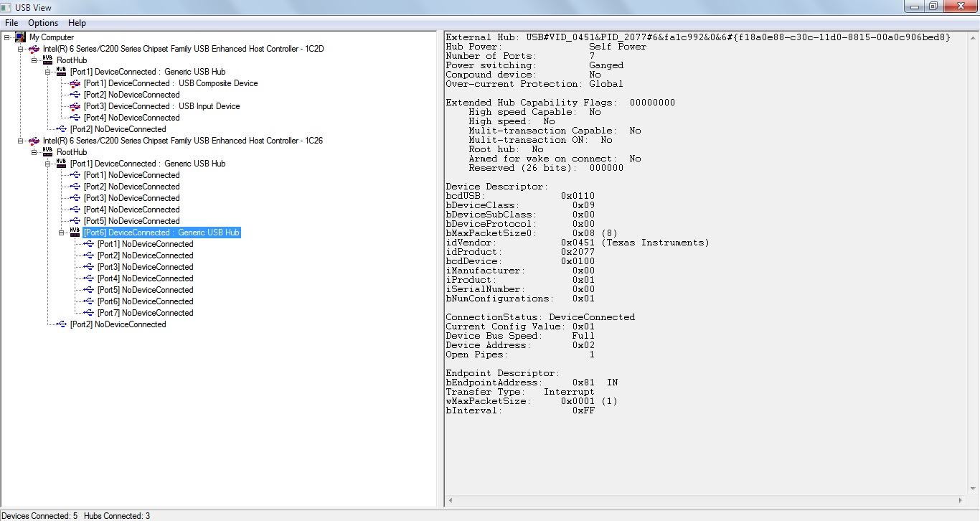This screenshot has height=521, width=980.
Task: Collapse the RootHub under the 1C26 controller
Action: click(x=34, y=152)
